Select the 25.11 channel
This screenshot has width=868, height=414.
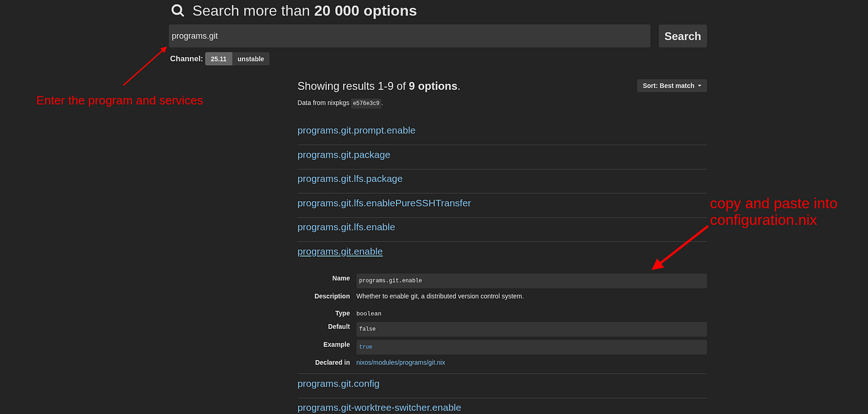coord(218,58)
